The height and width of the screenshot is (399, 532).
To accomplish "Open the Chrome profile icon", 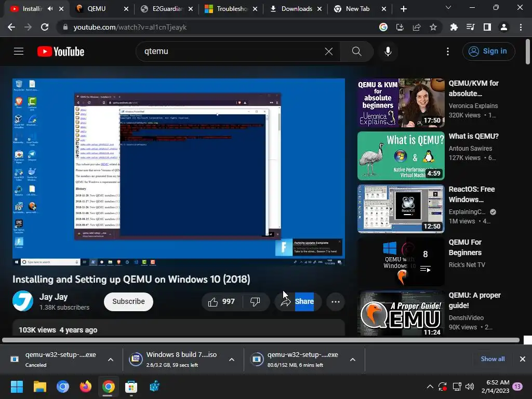I will pos(504,27).
